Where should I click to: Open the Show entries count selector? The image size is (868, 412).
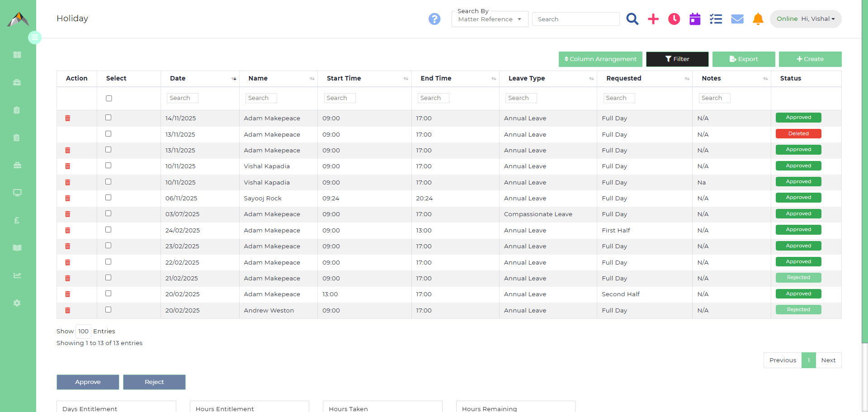click(x=84, y=331)
